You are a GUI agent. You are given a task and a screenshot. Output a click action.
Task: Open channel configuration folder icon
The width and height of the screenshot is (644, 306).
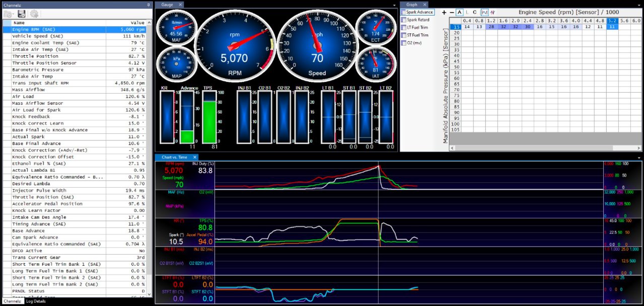[8, 14]
